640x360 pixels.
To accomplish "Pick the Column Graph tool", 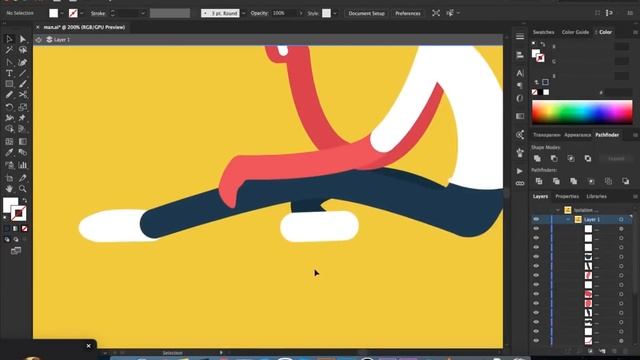I will point(23,165).
